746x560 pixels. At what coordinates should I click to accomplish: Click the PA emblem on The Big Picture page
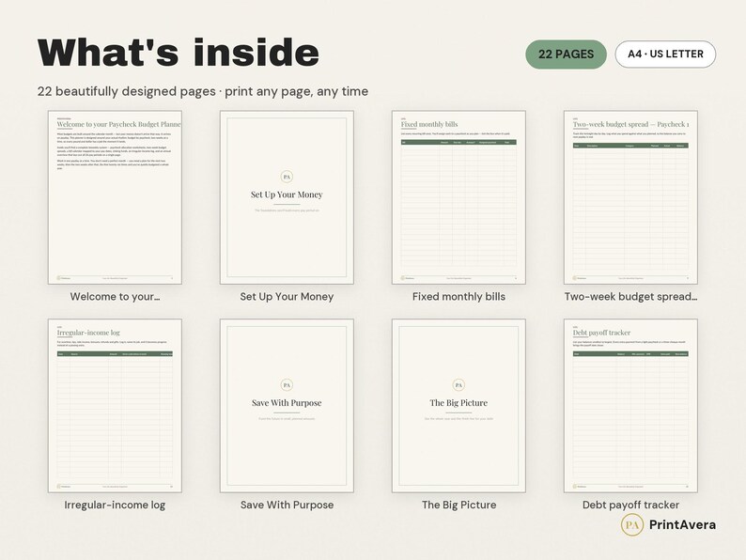click(458, 385)
